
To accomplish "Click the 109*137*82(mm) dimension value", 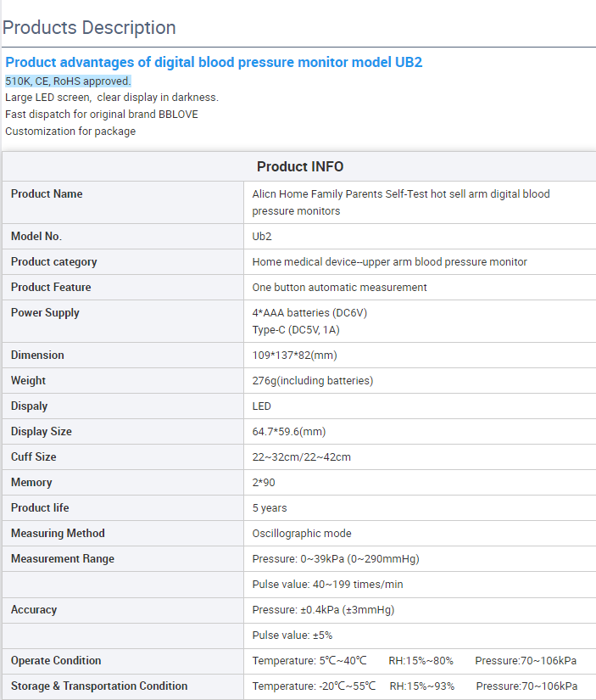I will click(x=294, y=355).
